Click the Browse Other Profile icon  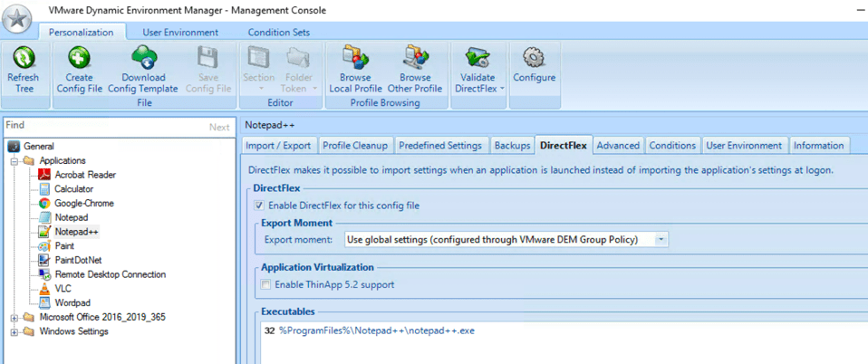(415, 60)
